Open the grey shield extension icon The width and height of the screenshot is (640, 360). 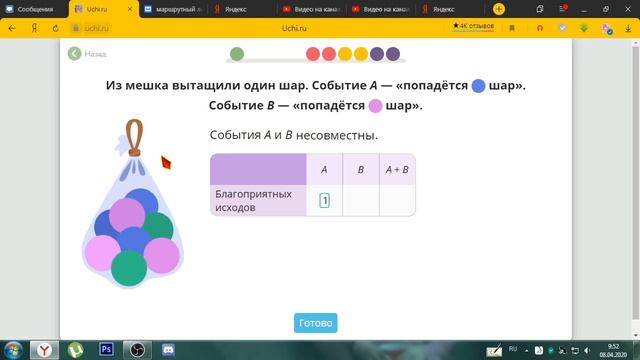pyautogui.click(x=562, y=28)
